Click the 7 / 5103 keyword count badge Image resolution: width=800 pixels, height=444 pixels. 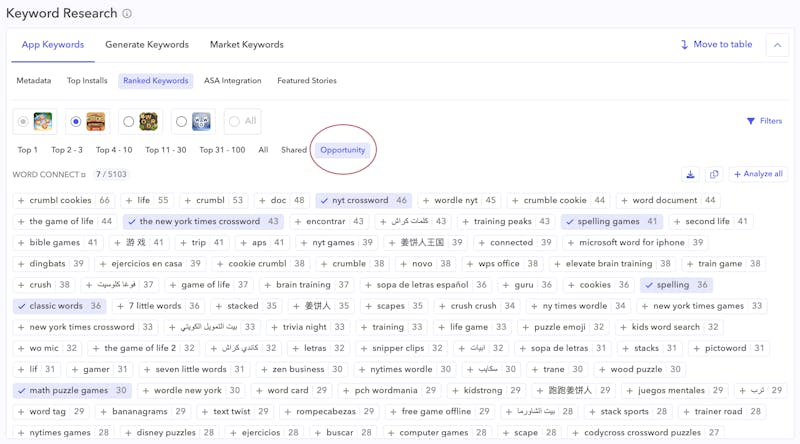pos(111,174)
